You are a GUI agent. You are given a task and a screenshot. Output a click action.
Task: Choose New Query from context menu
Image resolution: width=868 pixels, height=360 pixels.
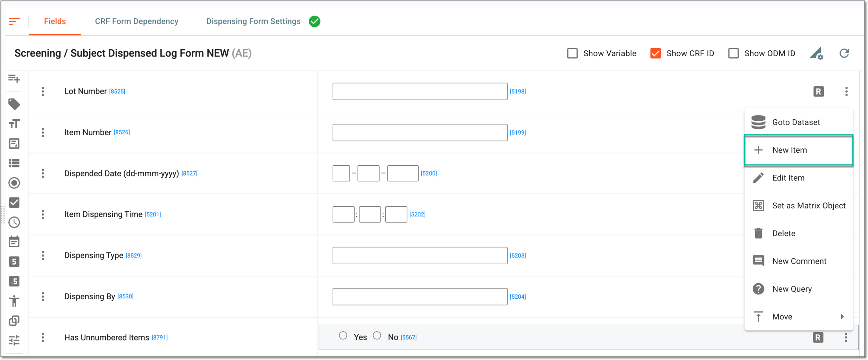coord(799,289)
